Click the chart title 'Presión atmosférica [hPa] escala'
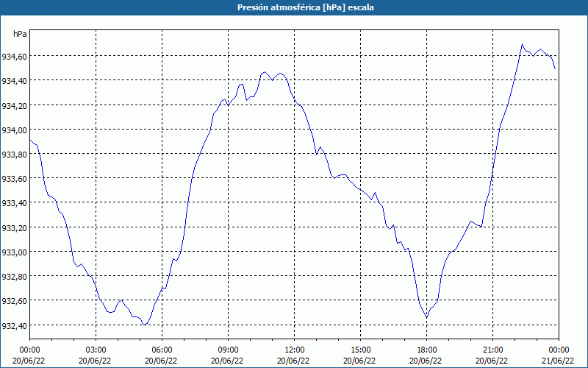The image size is (588, 368). click(306, 7)
